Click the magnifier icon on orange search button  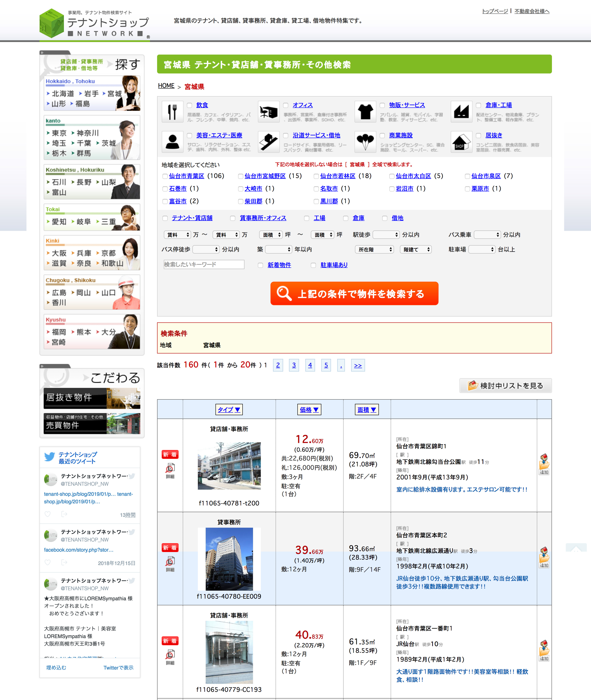pyautogui.click(x=284, y=293)
